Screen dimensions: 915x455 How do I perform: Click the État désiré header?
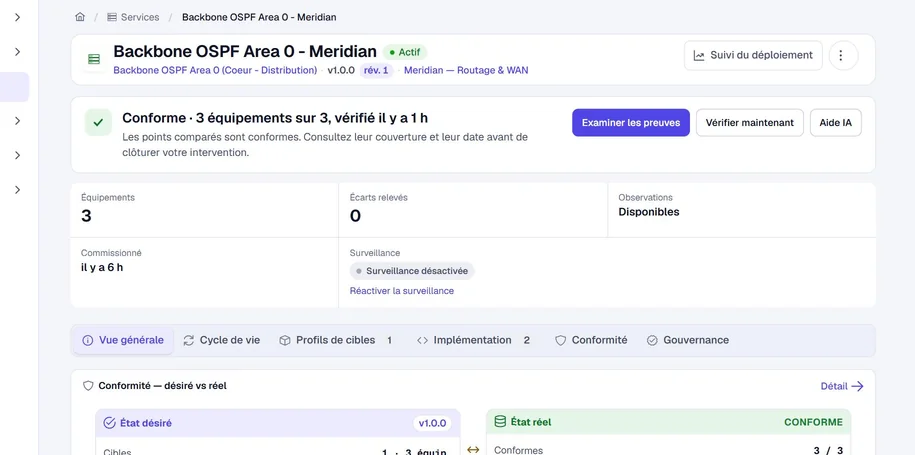[x=278, y=423]
